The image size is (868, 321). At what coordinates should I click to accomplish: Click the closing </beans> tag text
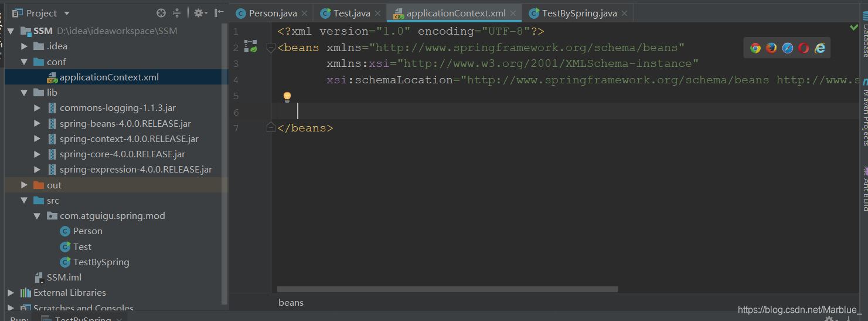(305, 127)
